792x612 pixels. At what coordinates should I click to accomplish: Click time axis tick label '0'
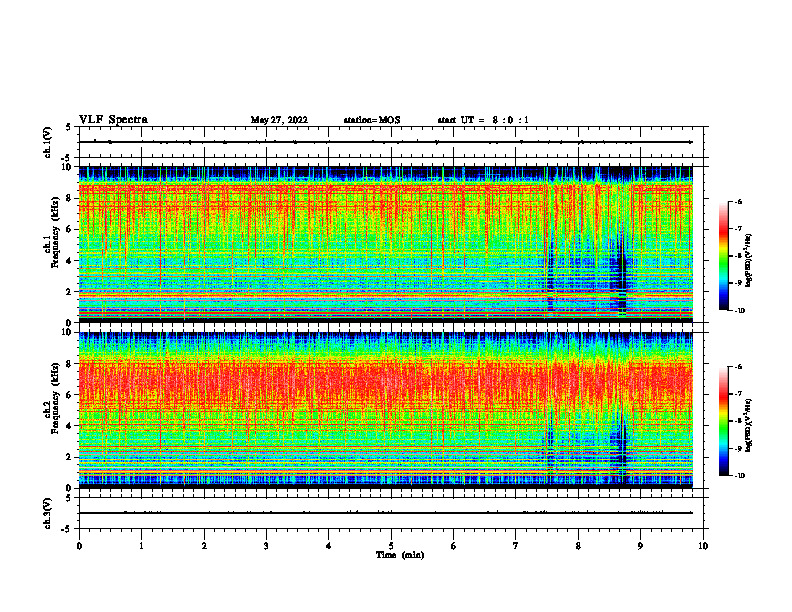pyautogui.click(x=79, y=546)
